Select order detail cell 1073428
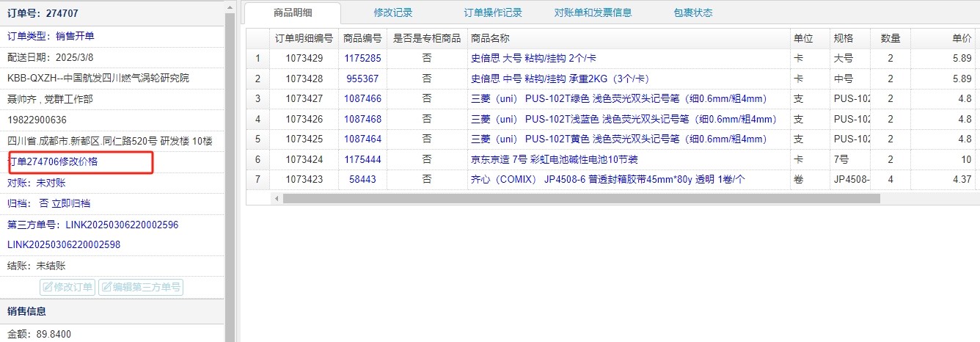The image size is (980, 342). (x=304, y=79)
